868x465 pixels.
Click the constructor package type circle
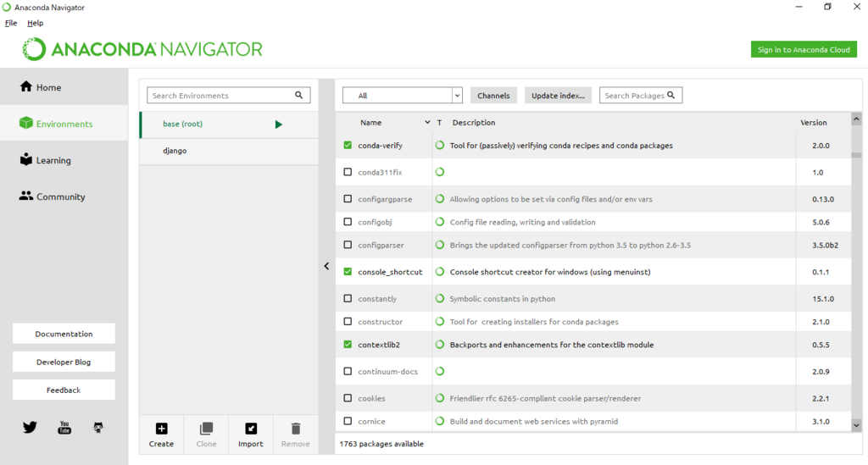click(x=440, y=322)
